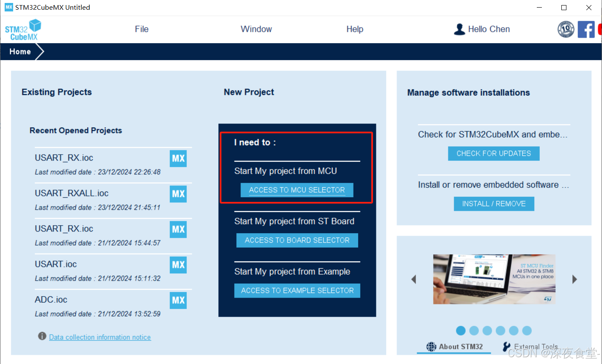Click the STM32CubeMX logo

tap(23, 30)
